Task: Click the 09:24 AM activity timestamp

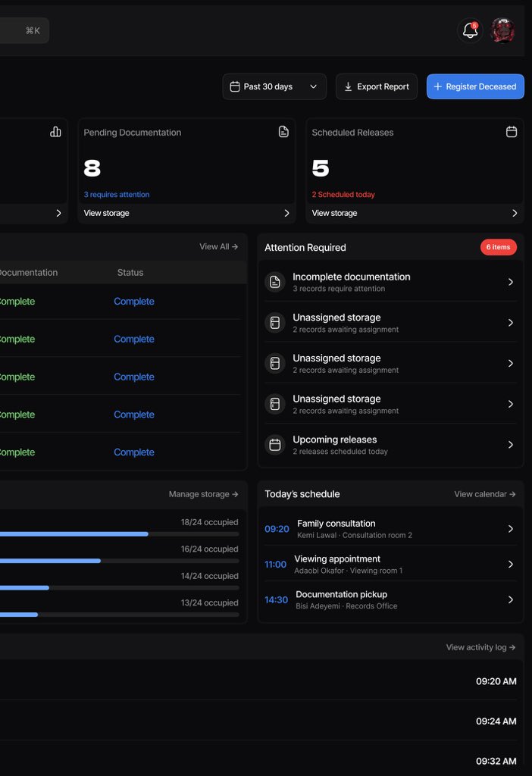Action: pyautogui.click(x=496, y=721)
